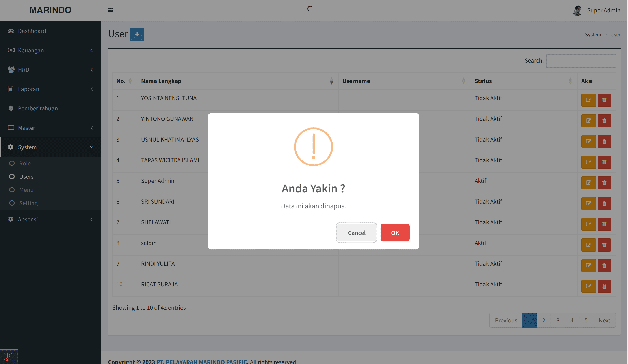This screenshot has width=628, height=364.
Task: Click the hamburger sidebar toggle icon
Action: pos(110,10)
